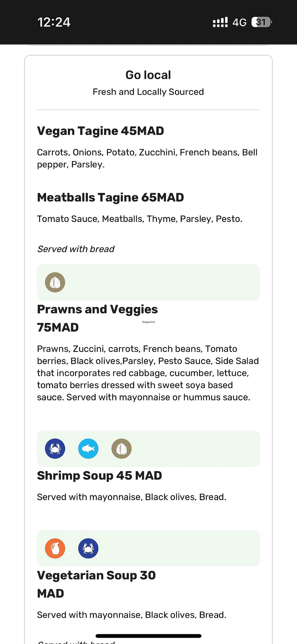297x644 pixels.
Task: Select the Vegetarian Soup 30 MAD title
Action: [96, 584]
